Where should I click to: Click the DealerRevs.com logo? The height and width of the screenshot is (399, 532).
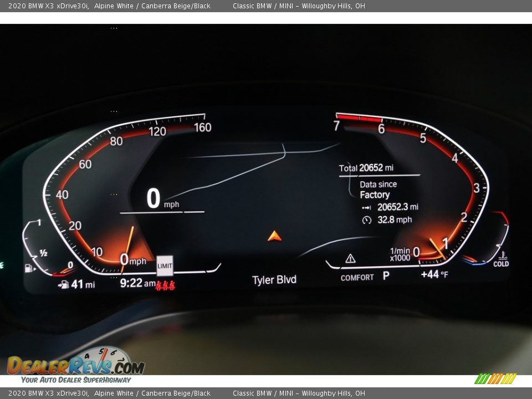76,362
